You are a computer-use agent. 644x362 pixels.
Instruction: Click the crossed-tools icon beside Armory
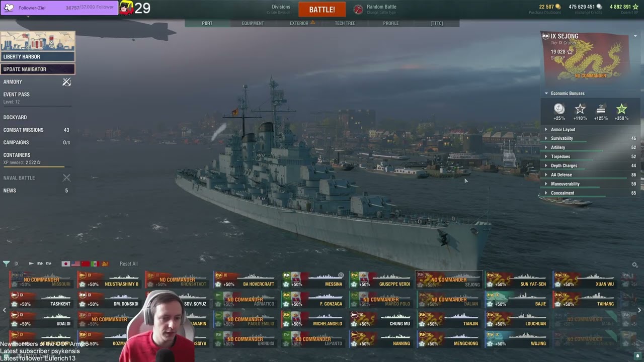(66, 82)
